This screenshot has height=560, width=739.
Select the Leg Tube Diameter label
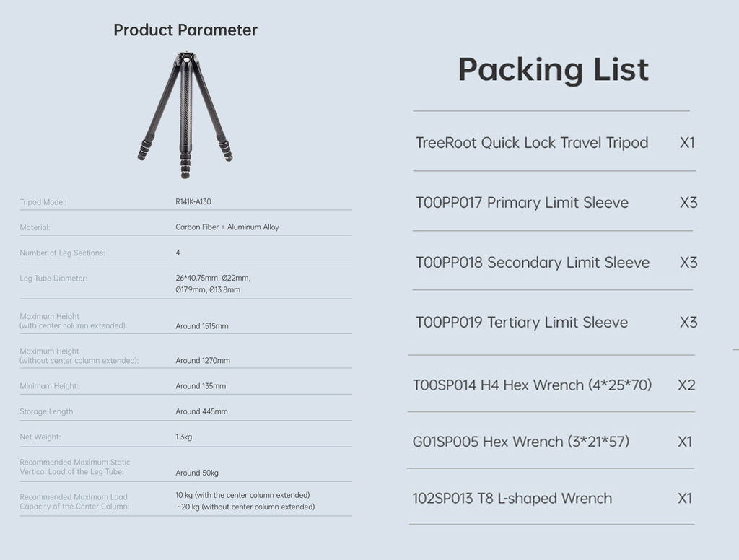click(53, 279)
